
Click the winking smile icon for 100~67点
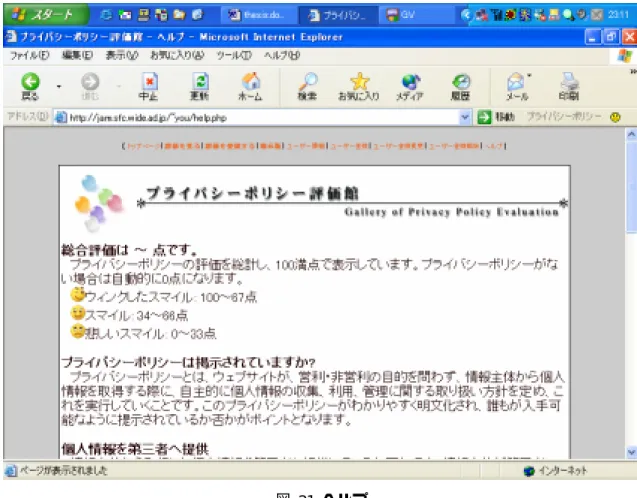pos(78,294)
